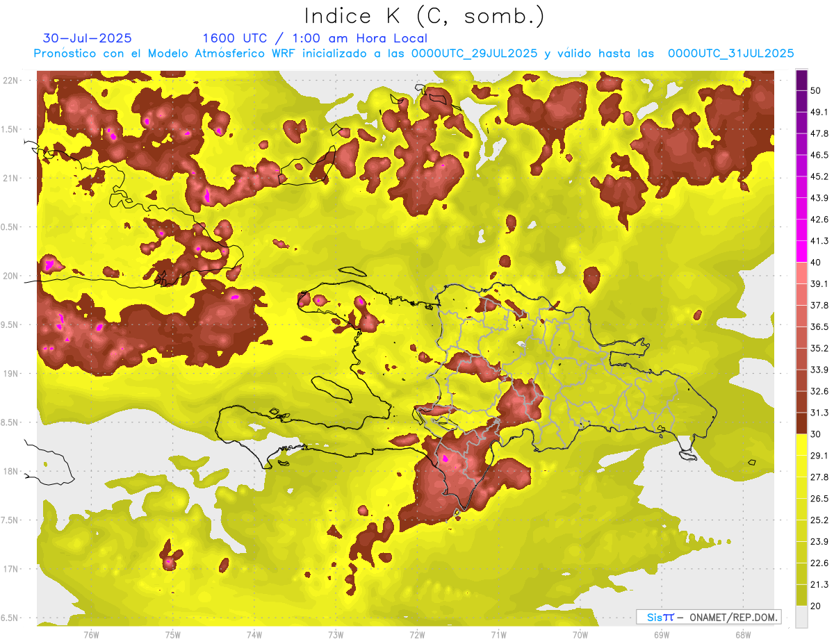Viewport: 834px width, 644px height.
Task: Click the longitude axis label '76W'
Action: point(91,636)
